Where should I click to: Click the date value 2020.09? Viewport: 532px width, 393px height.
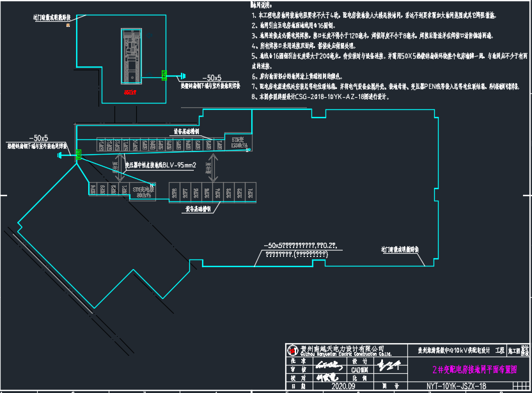pyautogui.click(x=343, y=386)
